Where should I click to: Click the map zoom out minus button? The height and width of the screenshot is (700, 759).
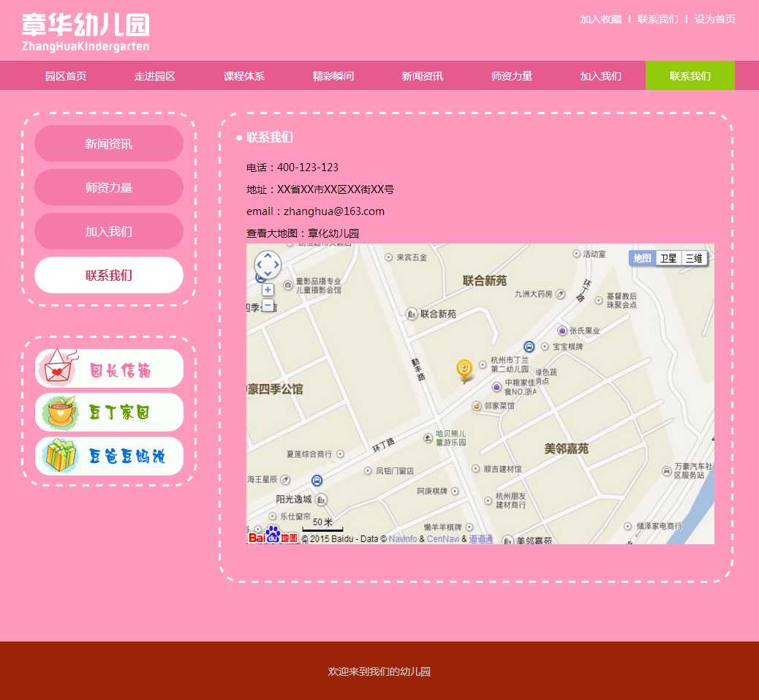tap(268, 305)
